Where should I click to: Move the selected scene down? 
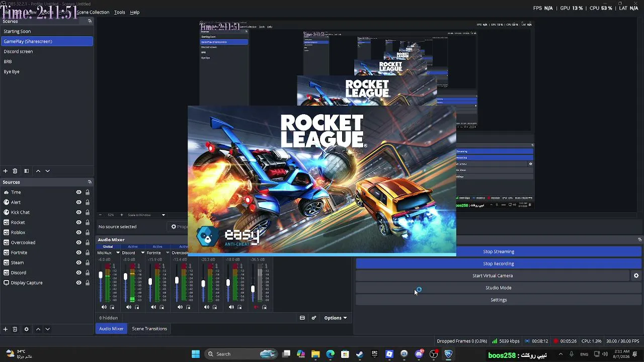tap(48, 171)
